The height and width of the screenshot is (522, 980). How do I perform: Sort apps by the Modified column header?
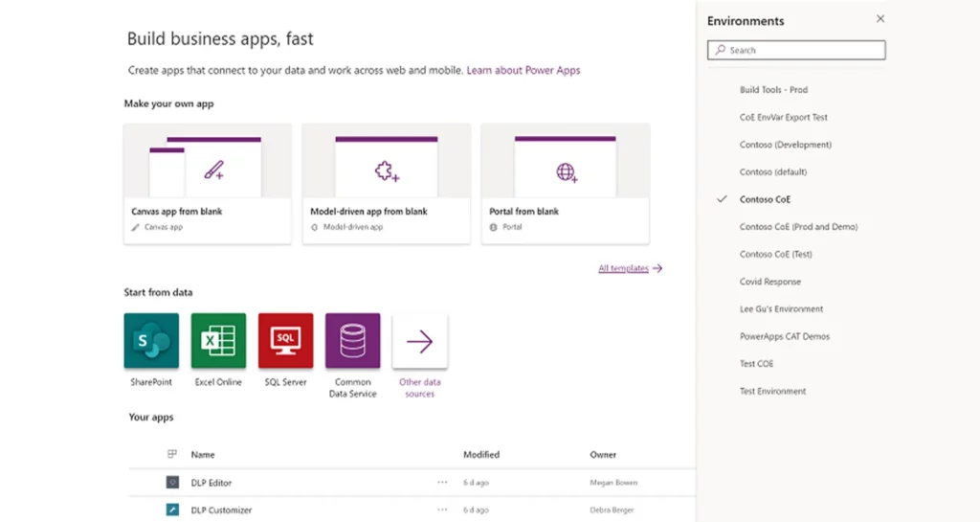pos(481,455)
